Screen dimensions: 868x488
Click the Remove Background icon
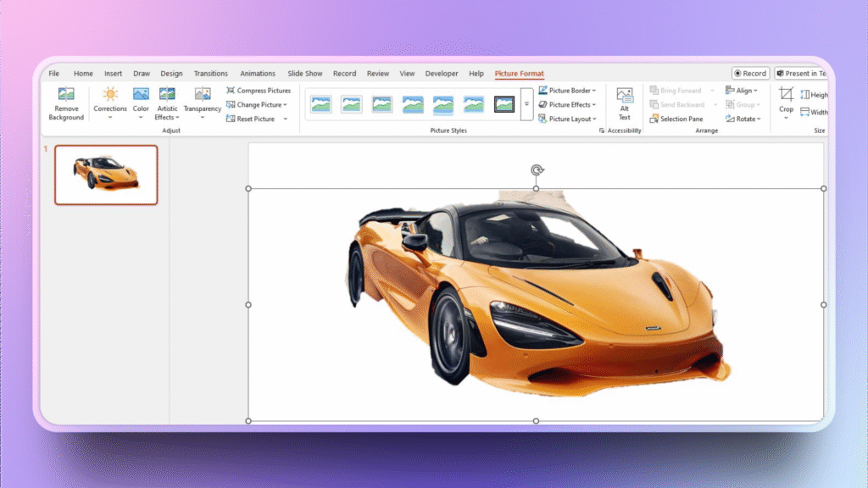[65, 95]
